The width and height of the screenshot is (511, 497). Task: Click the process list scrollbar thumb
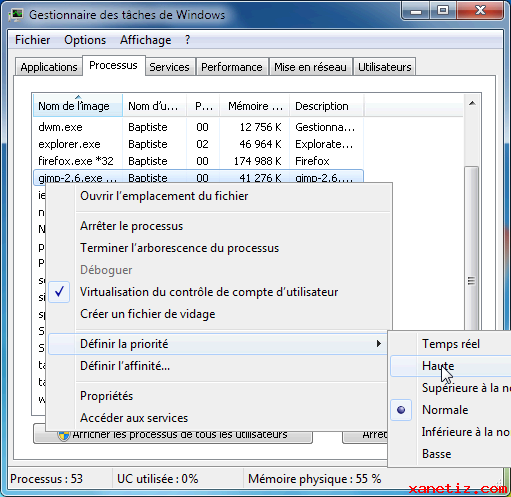coord(472,248)
